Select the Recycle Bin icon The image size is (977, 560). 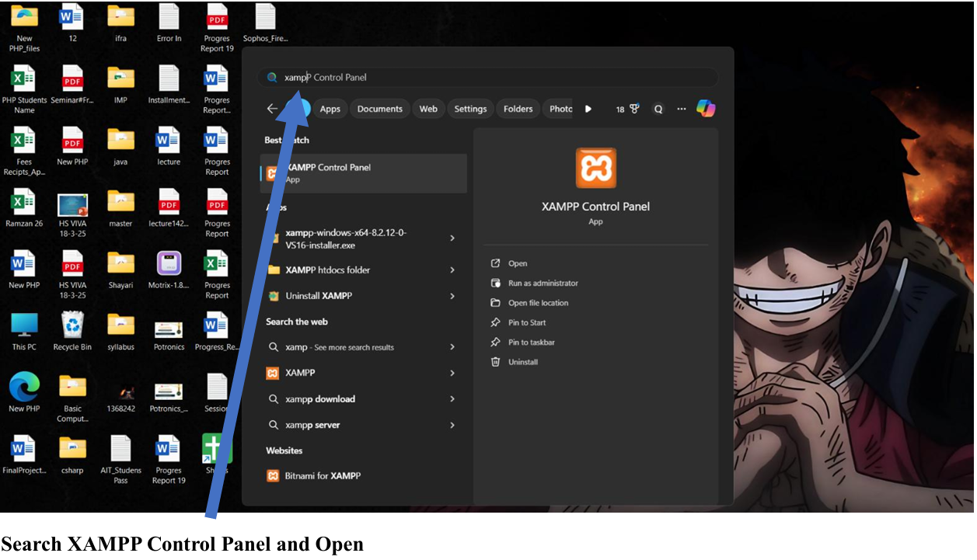[x=72, y=331]
